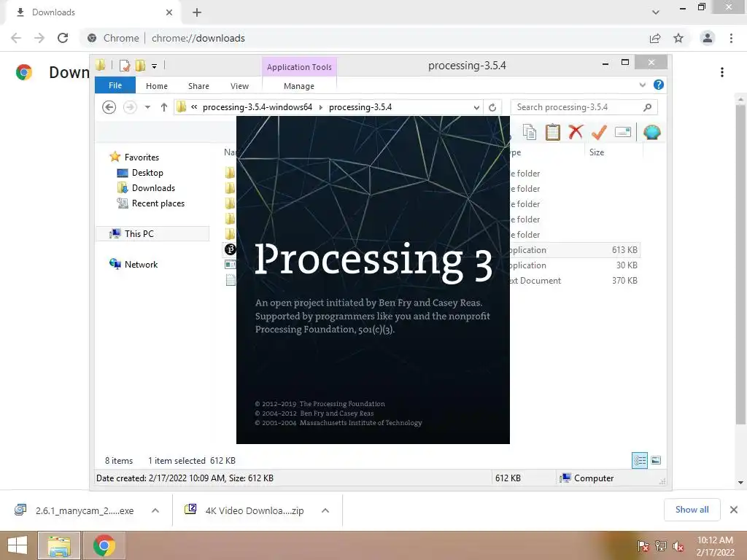Screen dimensions: 747x560
Task: Click Chrome taskbar icon
Action: pos(104,545)
